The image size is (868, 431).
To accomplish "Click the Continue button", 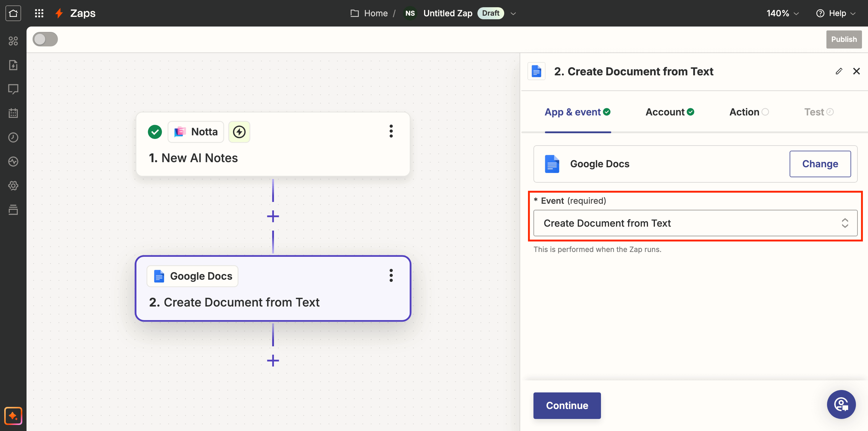I will (567, 405).
